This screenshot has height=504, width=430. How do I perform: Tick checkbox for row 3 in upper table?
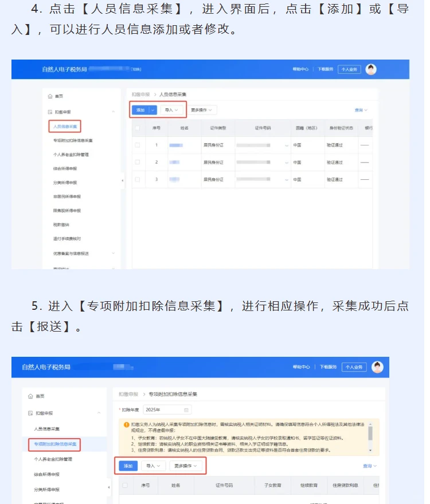click(x=138, y=179)
